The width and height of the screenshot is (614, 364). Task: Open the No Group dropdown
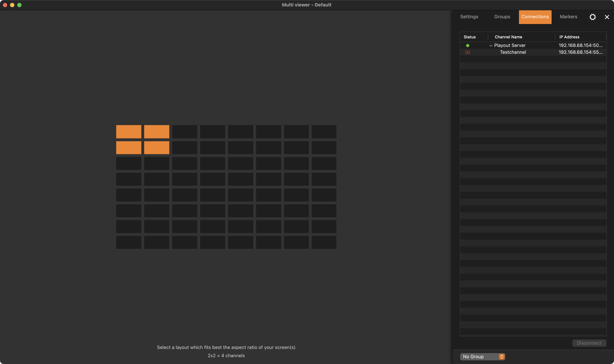(482, 357)
